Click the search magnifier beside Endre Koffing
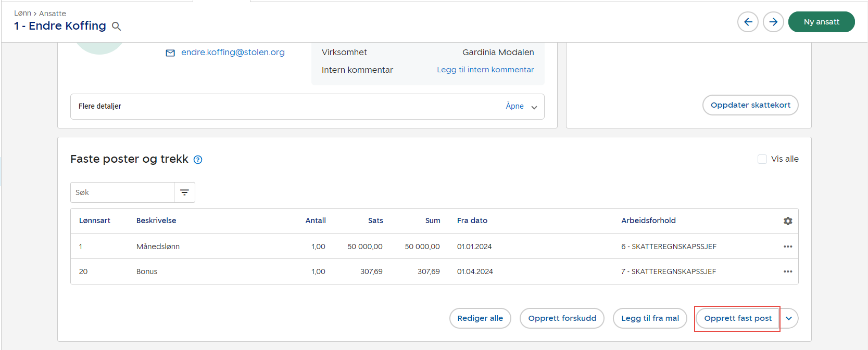 tap(117, 27)
